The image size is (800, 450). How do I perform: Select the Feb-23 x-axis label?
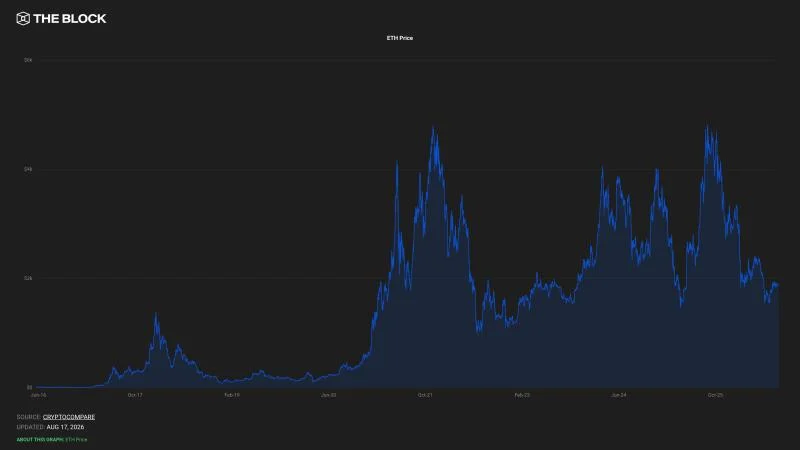[x=522, y=395]
